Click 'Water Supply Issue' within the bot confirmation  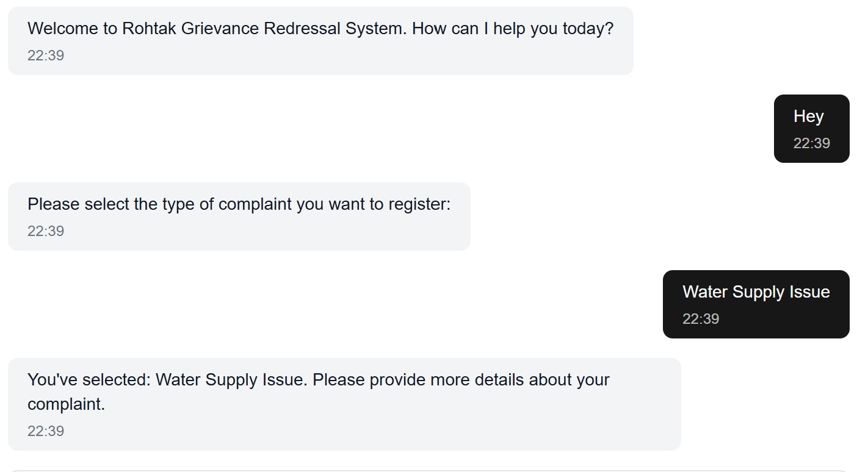pyautogui.click(x=231, y=380)
